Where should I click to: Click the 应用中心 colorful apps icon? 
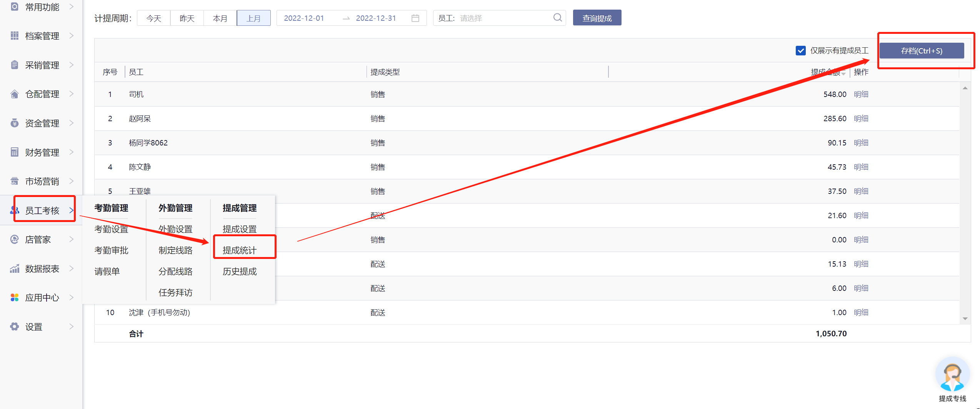15,297
